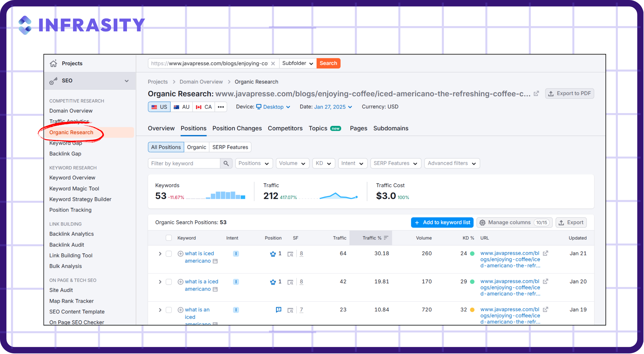Screen dimensions: 644x354
Task: Click the Backlink Analytics sidebar icon
Action: point(71,233)
